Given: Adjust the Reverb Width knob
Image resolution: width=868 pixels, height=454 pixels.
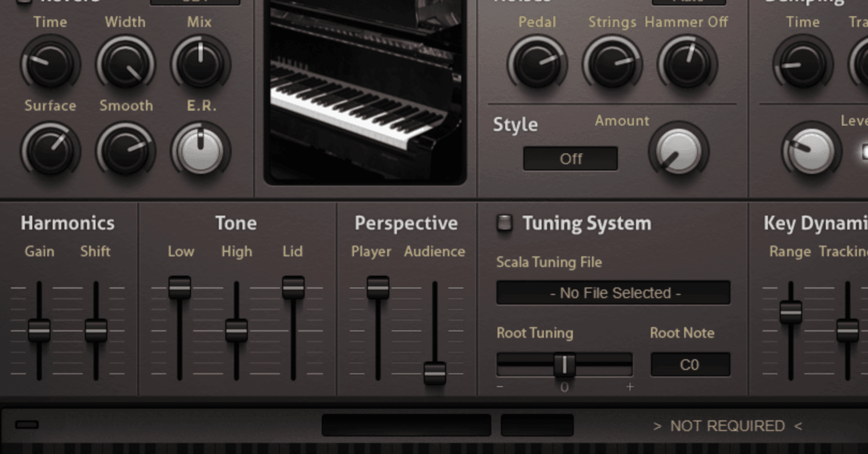Looking at the screenshot, I should (125, 63).
